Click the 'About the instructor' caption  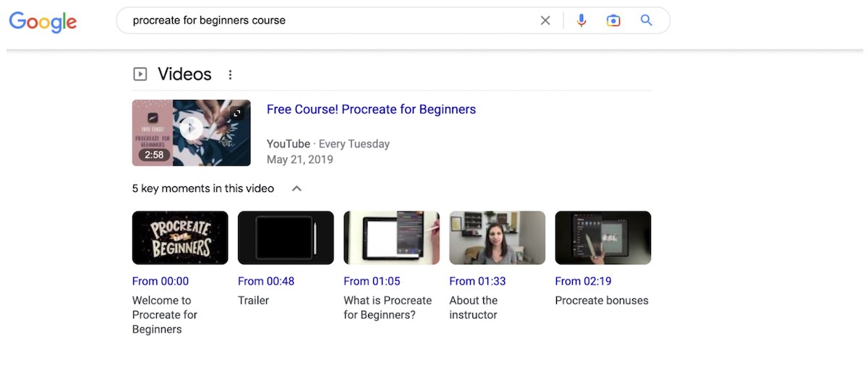click(x=473, y=308)
